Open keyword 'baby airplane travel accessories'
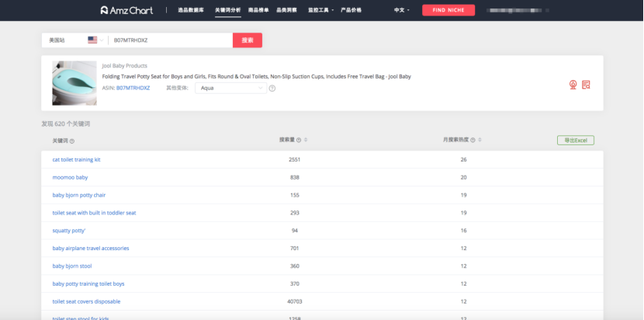The image size is (644, 320). point(91,248)
